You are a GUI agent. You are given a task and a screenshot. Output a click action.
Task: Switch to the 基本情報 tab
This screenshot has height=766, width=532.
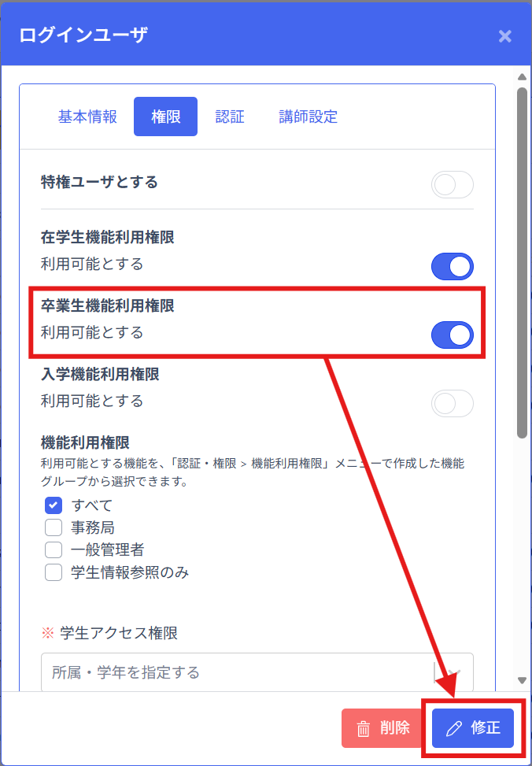87,117
